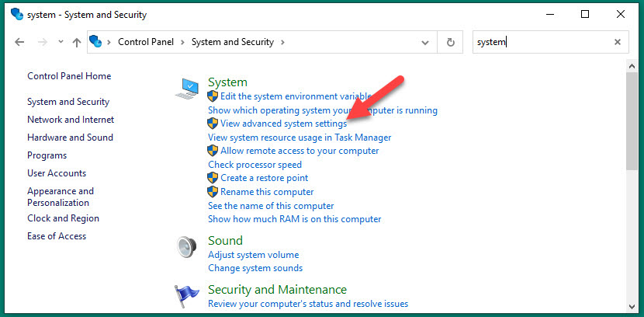Minimize the Control Panel window
Image resolution: width=644 pixels, height=317 pixels.
coord(550,15)
